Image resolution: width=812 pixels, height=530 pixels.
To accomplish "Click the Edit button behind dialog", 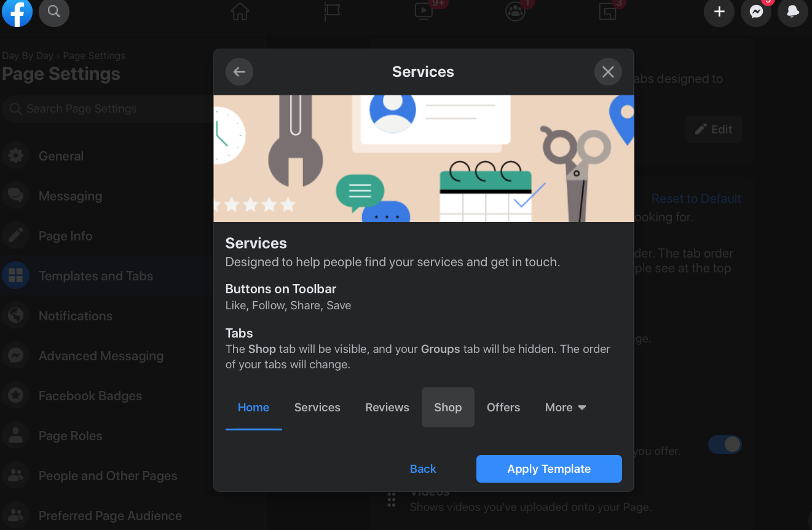I will click(x=714, y=130).
